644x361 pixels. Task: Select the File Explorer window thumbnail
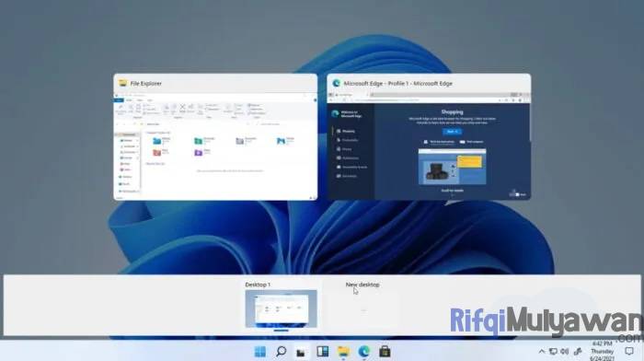tap(215, 137)
